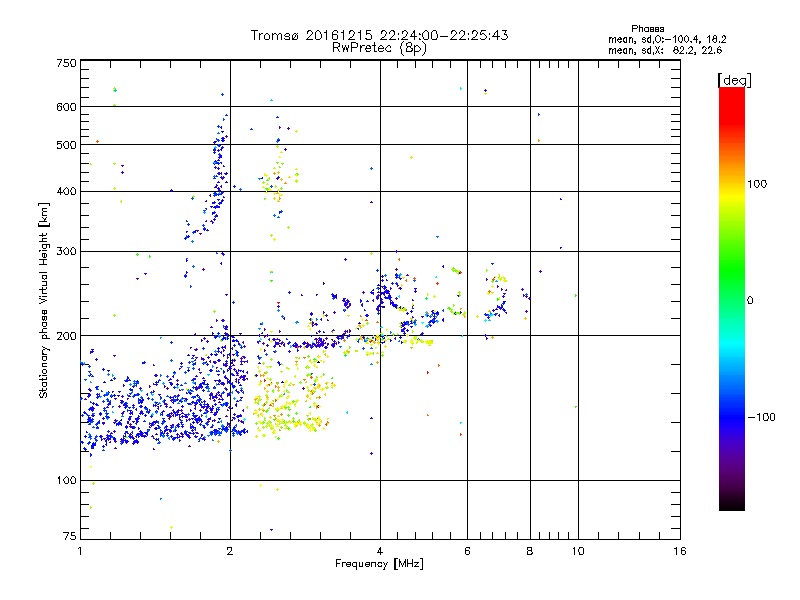The width and height of the screenshot is (800, 600).
Task: Click the '100' colorbar tick label
Action: [757, 184]
